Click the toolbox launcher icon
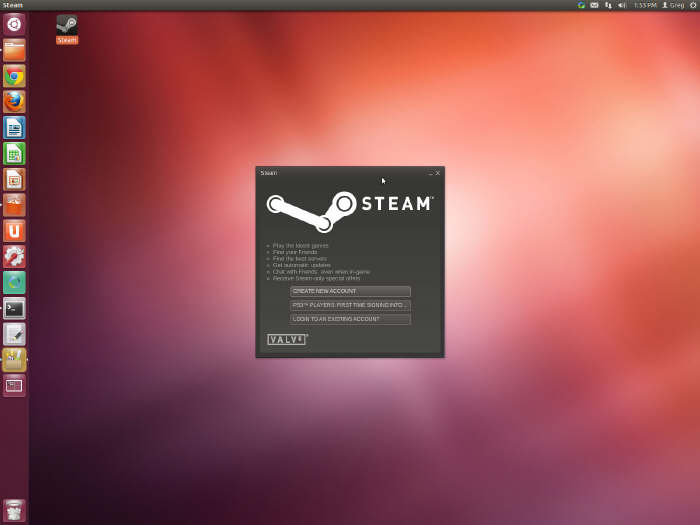700x525 pixels. (x=14, y=360)
